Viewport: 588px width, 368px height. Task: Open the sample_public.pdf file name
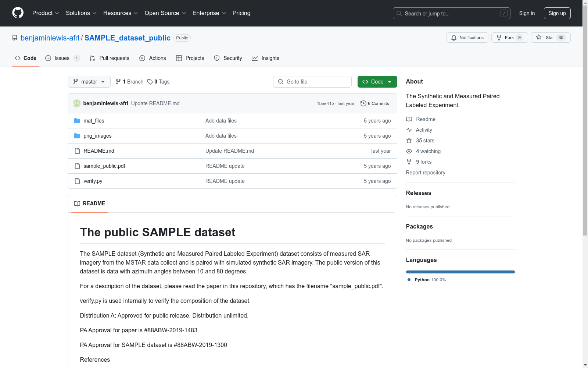(104, 166)
